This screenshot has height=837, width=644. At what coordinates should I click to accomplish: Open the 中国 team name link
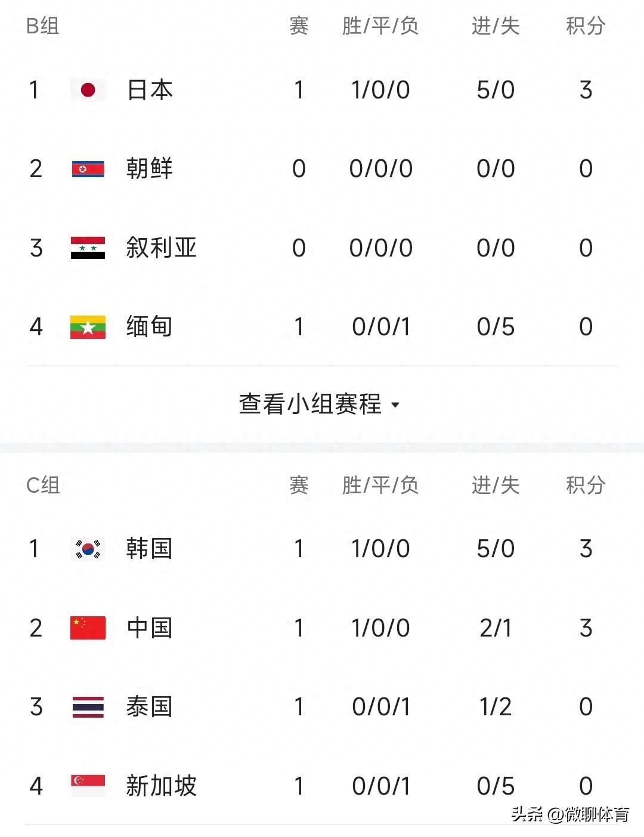coord(150,628)
